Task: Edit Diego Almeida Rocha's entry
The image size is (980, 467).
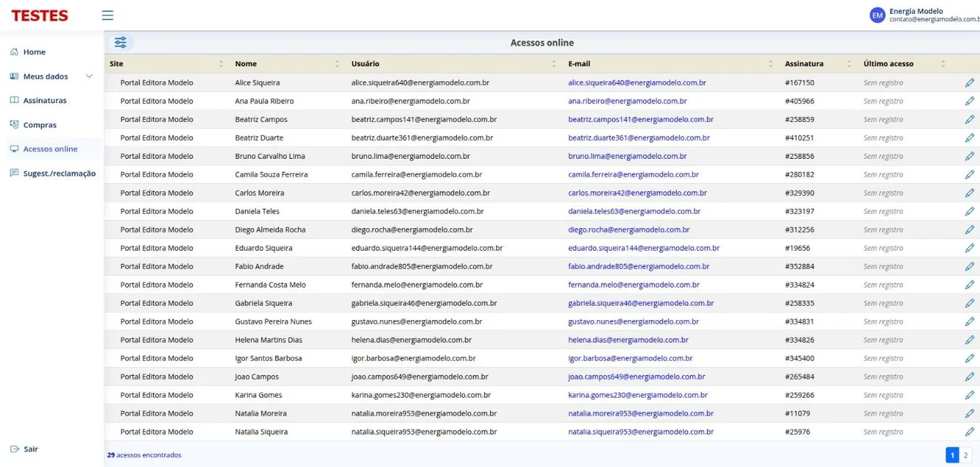Action: pyautogui.click(x=969, y=230)
